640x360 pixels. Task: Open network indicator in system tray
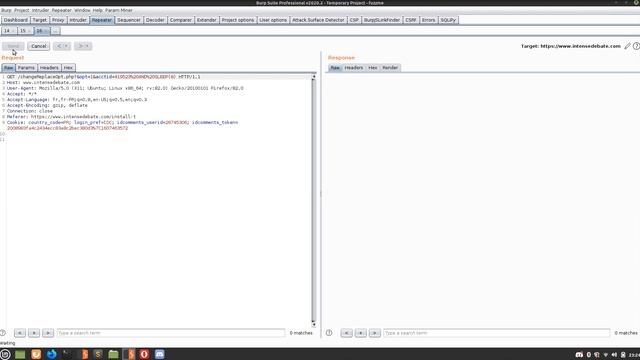(606, 355)
